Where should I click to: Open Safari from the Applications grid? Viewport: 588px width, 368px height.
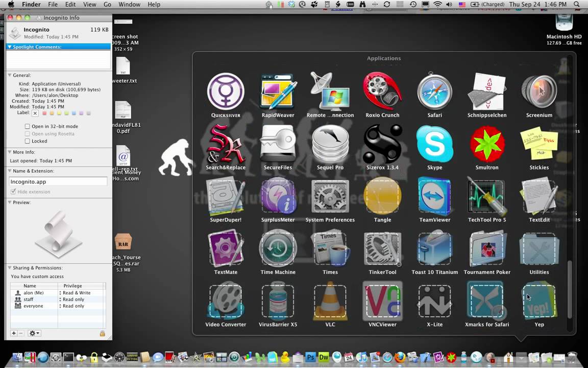[435, 91]
